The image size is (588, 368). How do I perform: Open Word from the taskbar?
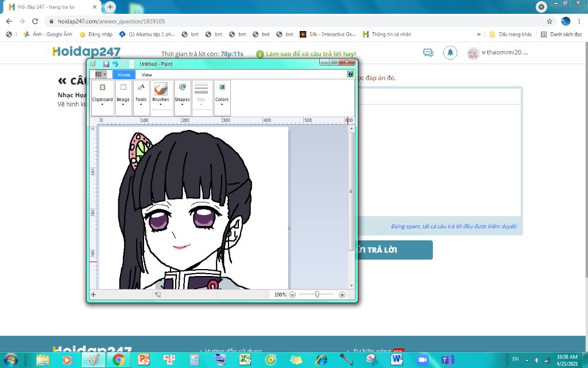pyautogui.click(x=397, y=360)
